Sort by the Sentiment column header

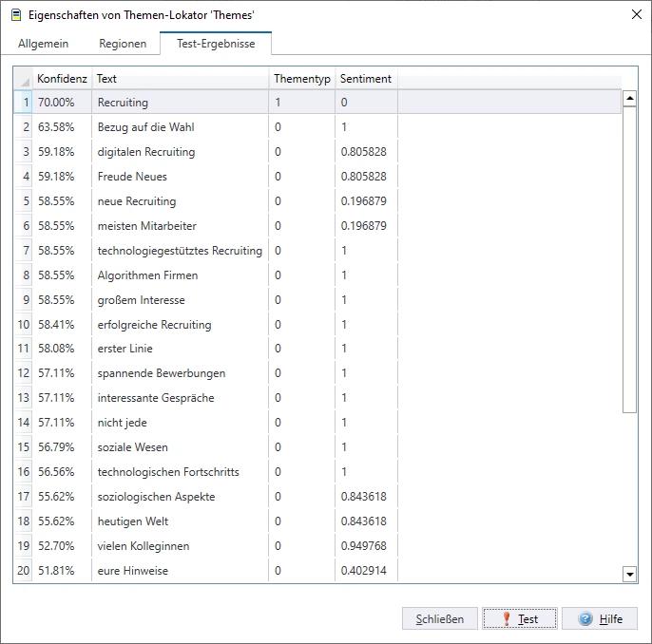coord(365,79)
